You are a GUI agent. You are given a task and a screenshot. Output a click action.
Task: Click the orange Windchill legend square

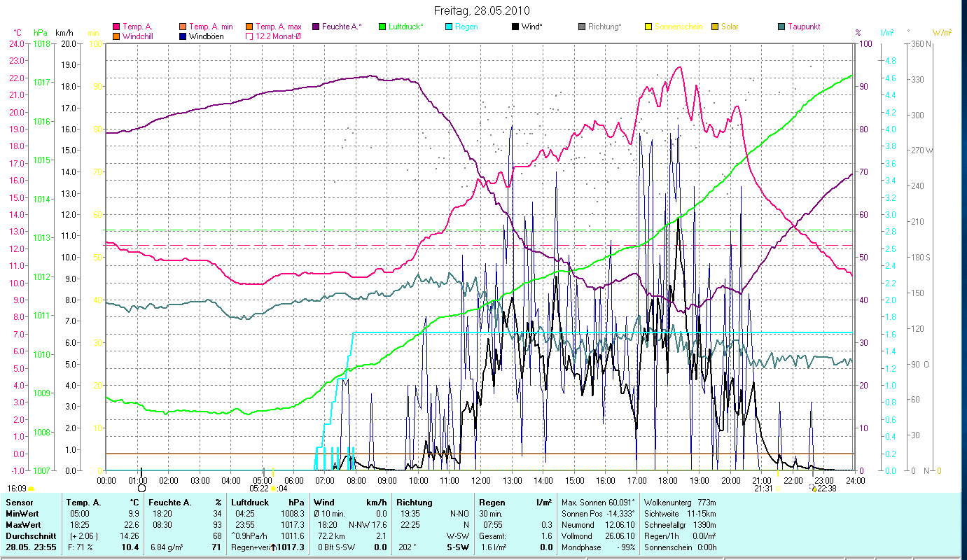point(116,36)
